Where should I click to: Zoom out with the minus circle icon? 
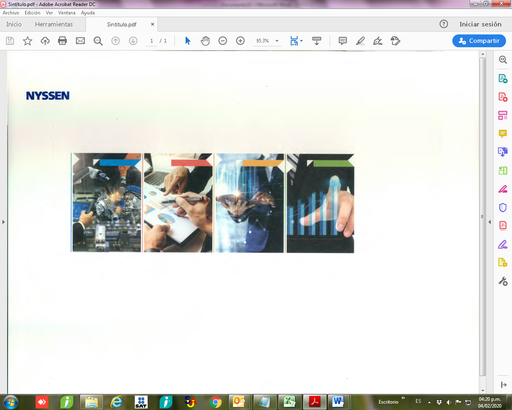pos(223,41)
